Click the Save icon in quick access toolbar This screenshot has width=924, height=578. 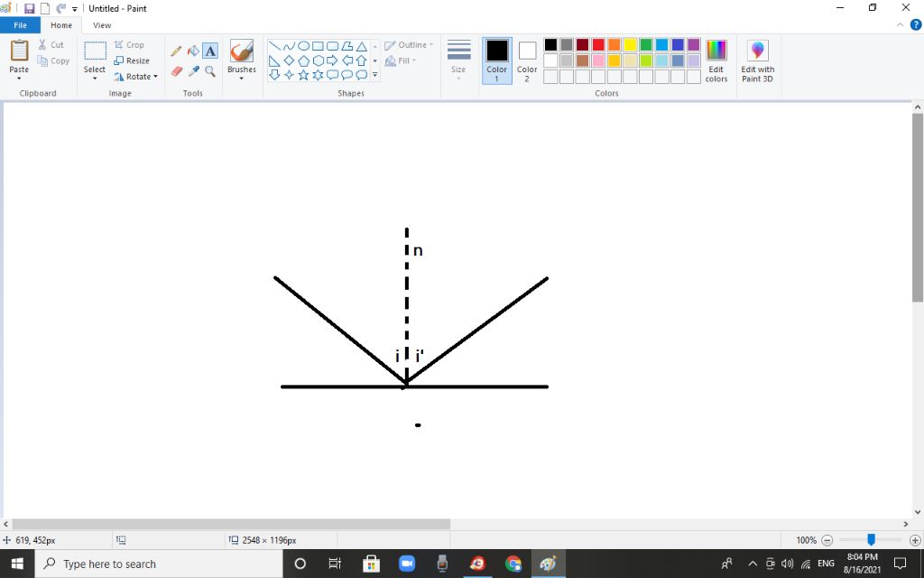point(30,9)
